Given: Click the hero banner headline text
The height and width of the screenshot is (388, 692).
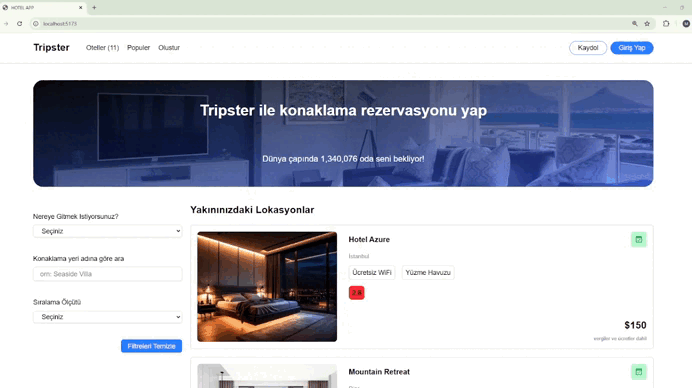Looking at the screenshot, I should (x=343, y=110).
